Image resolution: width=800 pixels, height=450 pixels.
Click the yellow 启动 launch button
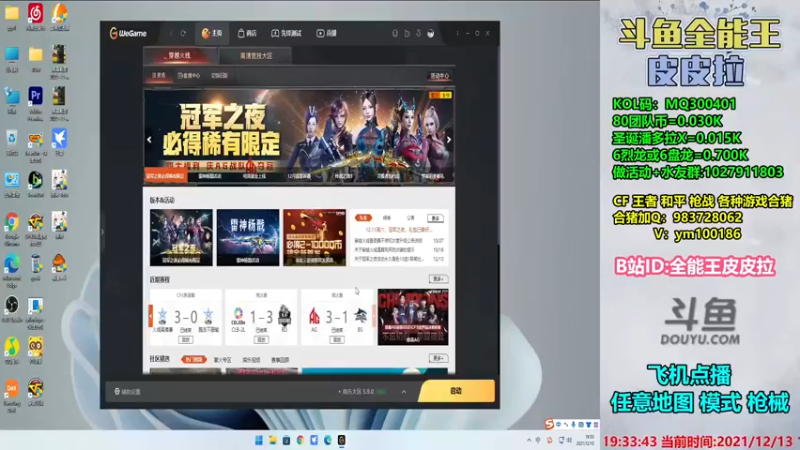pos(456,391)
